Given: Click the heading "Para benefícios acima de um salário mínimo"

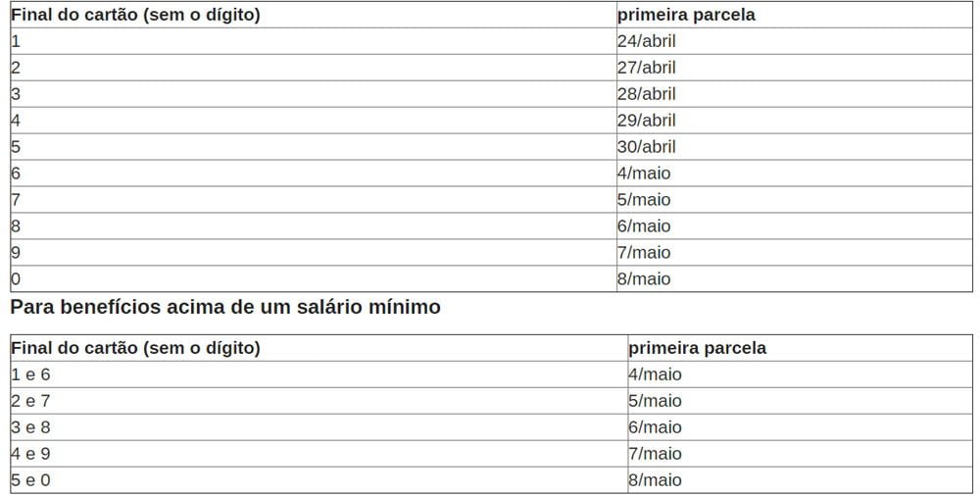Looking at the screenshot, I should pos(225,308).
